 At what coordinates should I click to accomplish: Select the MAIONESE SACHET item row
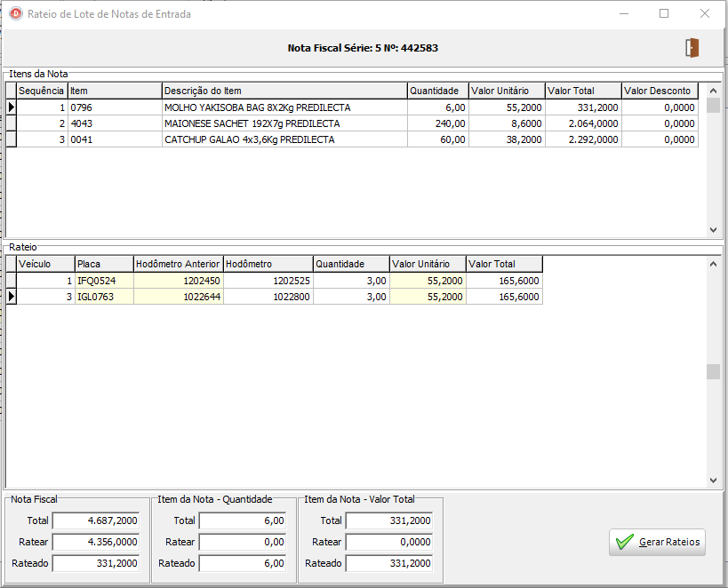click(252, 123)
